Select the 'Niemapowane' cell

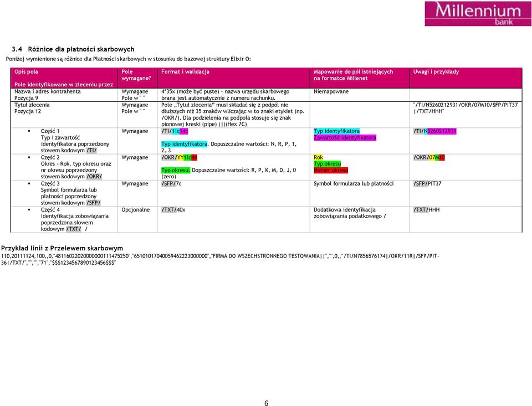(331, 91)
